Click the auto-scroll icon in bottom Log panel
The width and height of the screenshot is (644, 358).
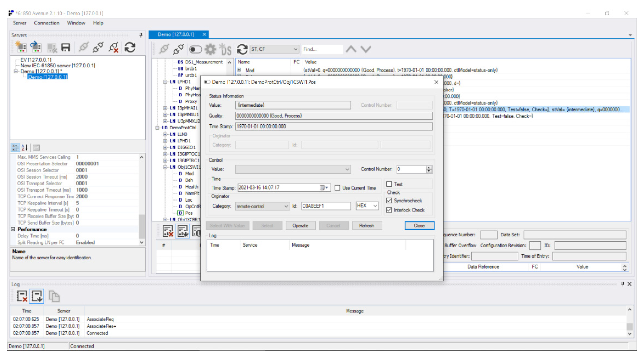(x=37, y=296)
